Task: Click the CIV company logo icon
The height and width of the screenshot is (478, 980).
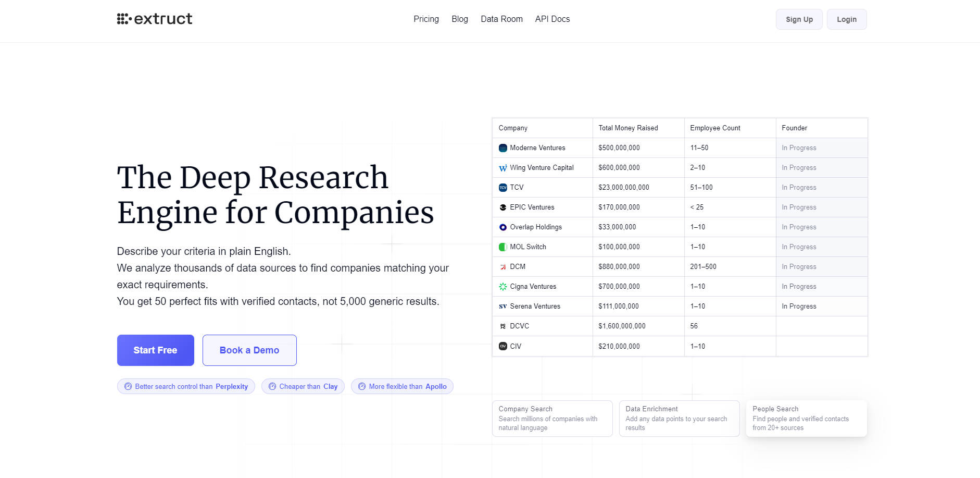Action: (502, 346)
